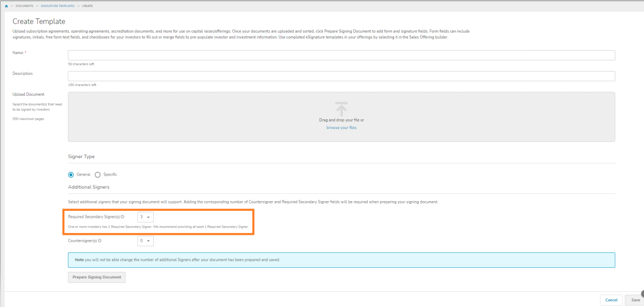The width and height of the screenshot is (644, 307).
Task: Click info icon beside Countersigner(s) label
Action: [100, 241]
